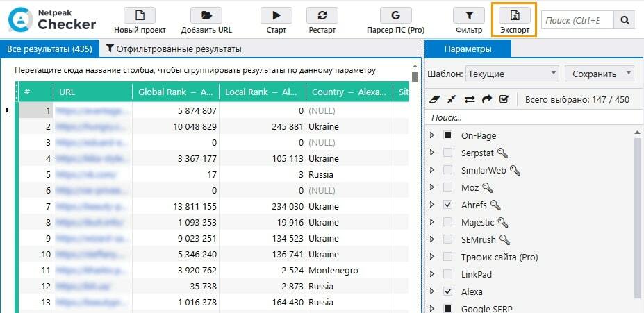The height and width of the screenshot is (313, 644).
Task: Select Local Rank cell 245 881
Action: (263, 126)
